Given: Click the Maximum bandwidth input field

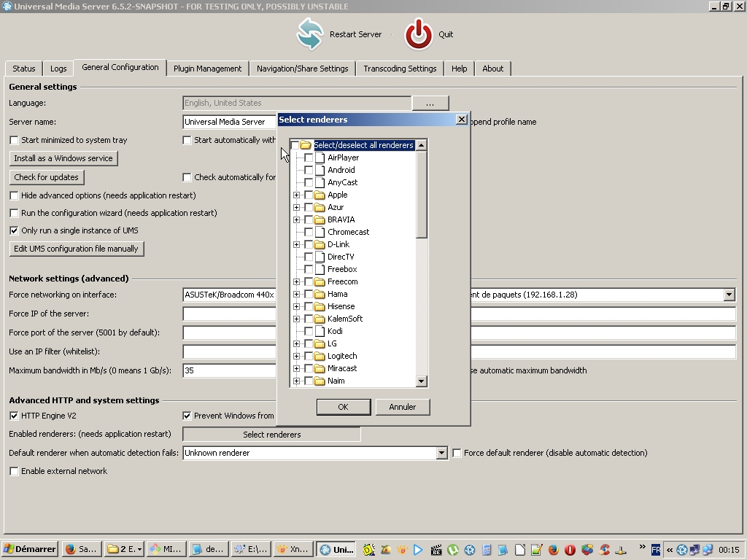Looking at the screenshot, I should pos(230,370).
